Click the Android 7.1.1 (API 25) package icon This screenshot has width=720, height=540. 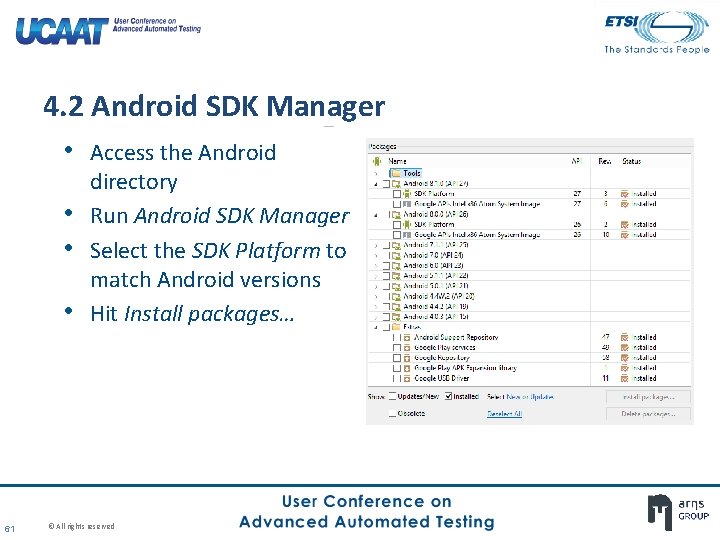pos(396,245)
